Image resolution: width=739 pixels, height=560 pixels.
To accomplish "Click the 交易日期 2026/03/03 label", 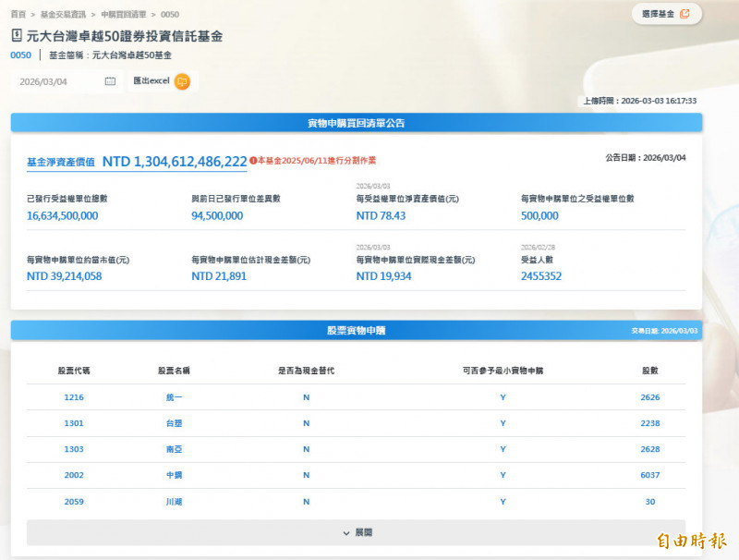I will coord(664,331).
